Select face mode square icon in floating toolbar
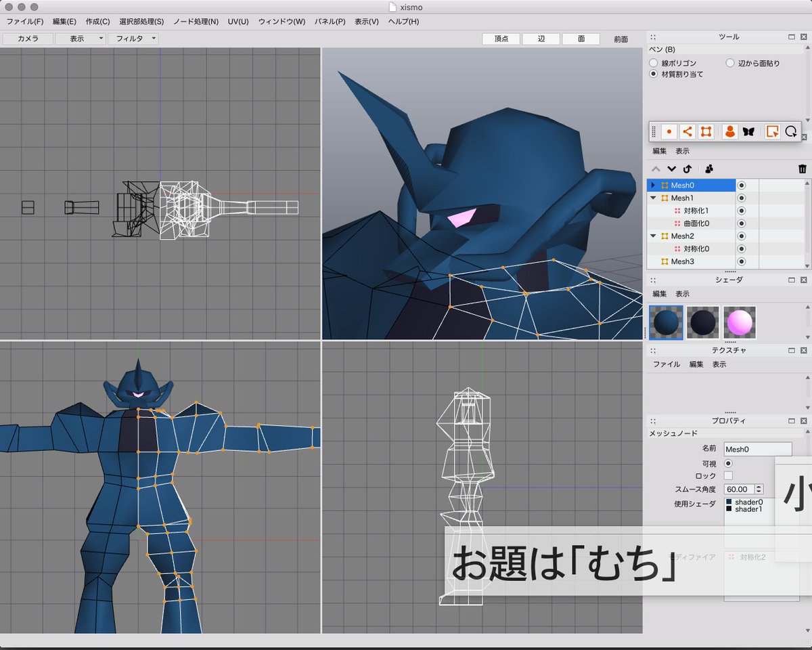The width and height of the screenshot is (812, 650). (705, 131)
